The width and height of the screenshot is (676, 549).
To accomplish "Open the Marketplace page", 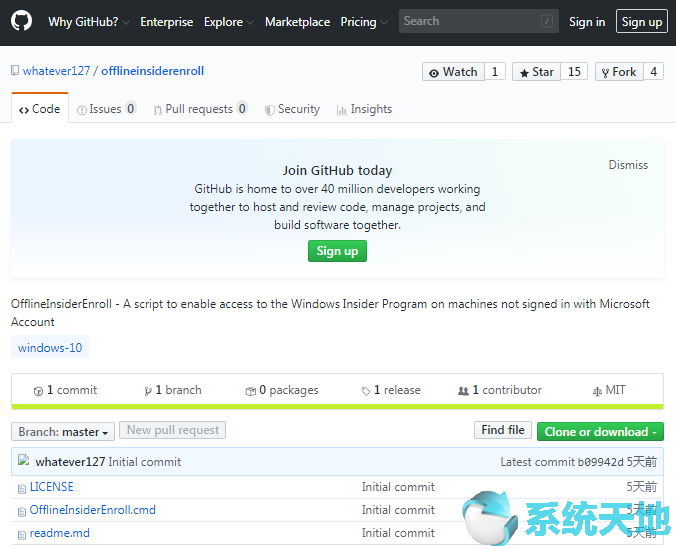I will [x=297, y=22].
